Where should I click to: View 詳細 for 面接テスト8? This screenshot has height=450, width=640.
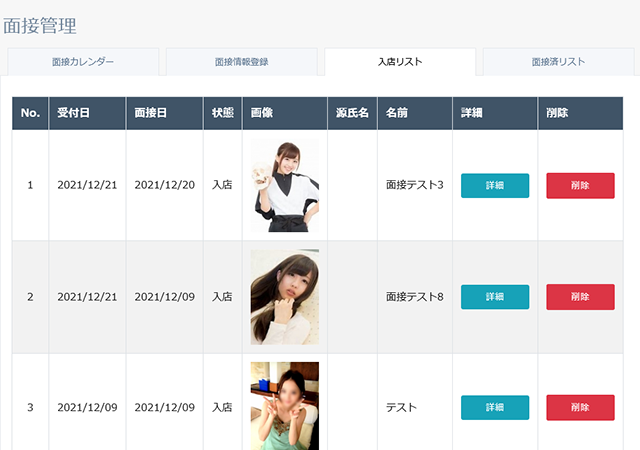click(495, 297)
